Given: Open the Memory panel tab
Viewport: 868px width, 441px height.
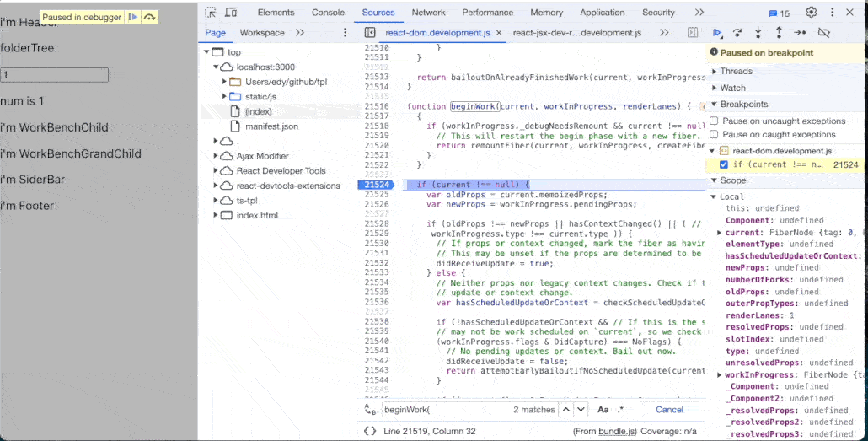Looking at the screenshot, I should [546, 12].
